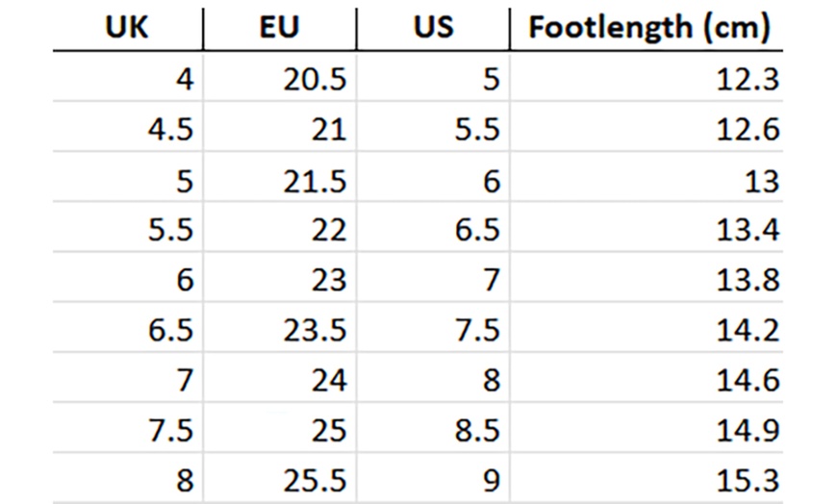This screenshot has height=504, width=837.
Task: Select the footlength 15.3 cell
Action: coord(748,480)
